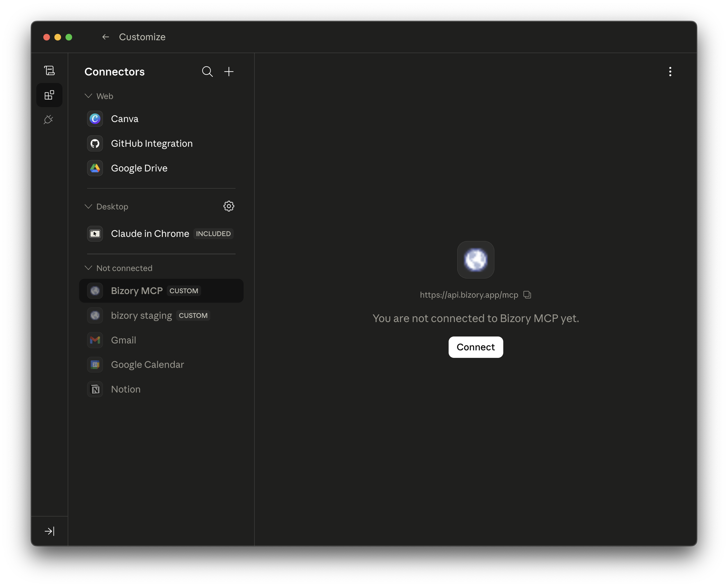Open Google Calendar connector entry
This screenshot has height=587, width=728.
click(161, 365)
